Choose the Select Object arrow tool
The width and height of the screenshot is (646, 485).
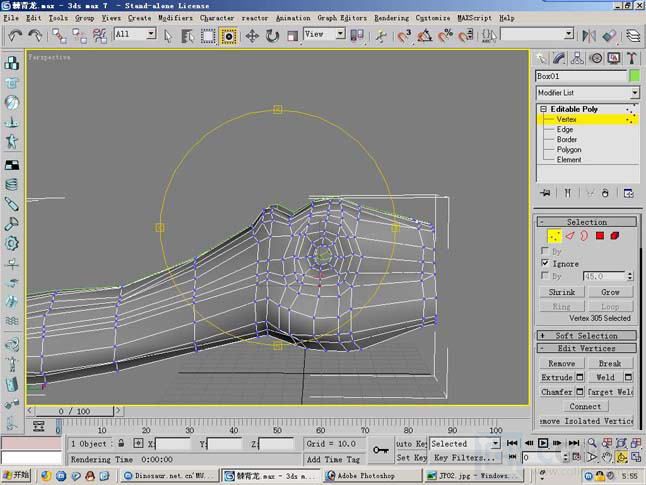167,36
